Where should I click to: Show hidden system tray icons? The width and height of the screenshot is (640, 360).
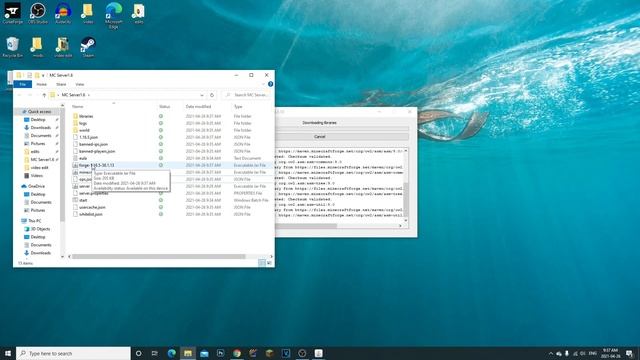coord(551,353)
